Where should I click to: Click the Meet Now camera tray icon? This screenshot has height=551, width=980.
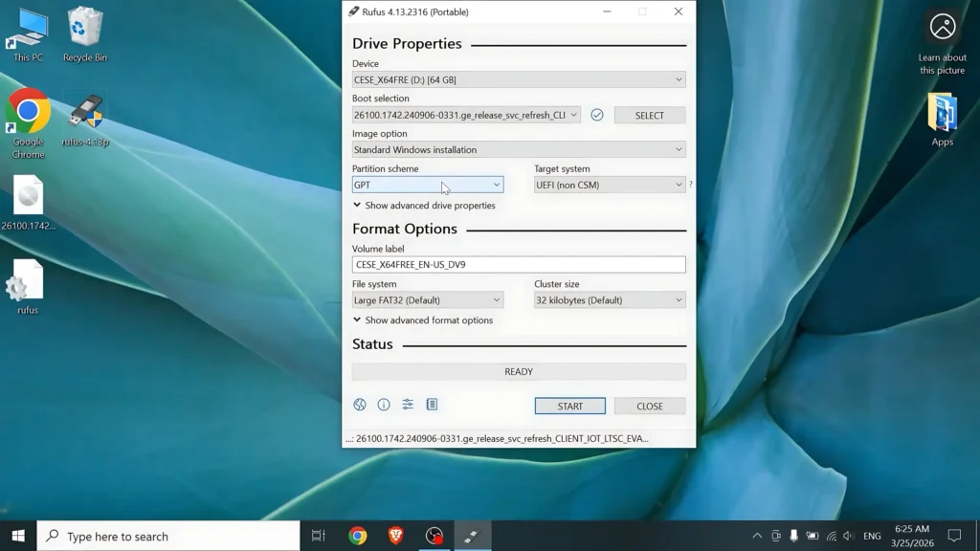(775, 536)
